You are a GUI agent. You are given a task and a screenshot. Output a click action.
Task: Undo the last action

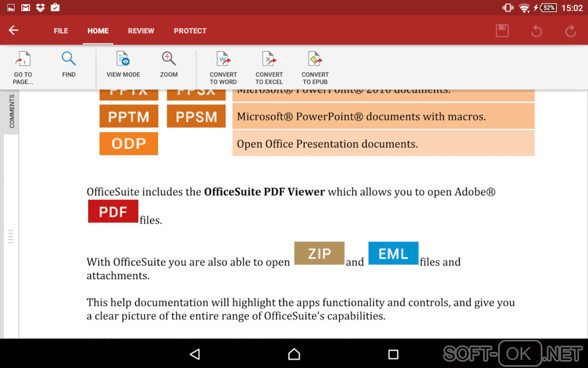tap(537, 31)
